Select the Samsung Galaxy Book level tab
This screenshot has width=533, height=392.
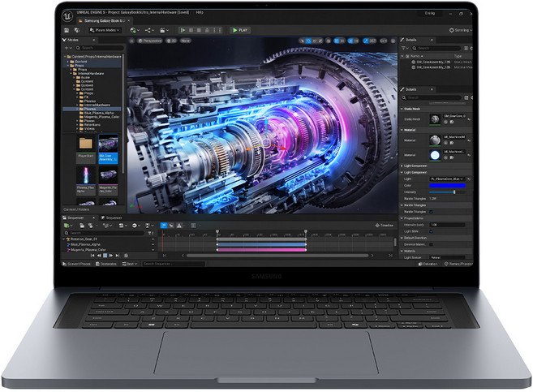pos(104,21)
